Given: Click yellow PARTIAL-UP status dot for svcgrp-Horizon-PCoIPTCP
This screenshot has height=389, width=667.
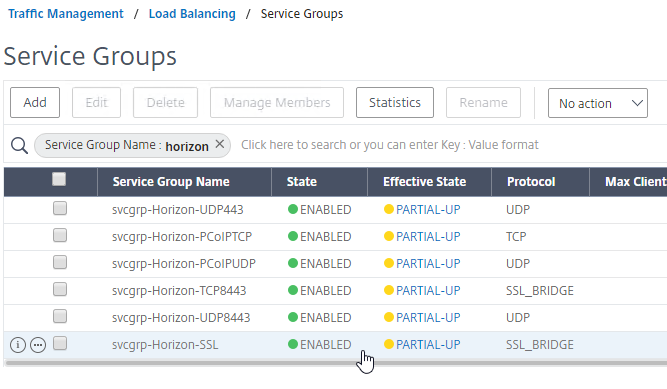Looking at the screenshot, I should tap(388, 236).
